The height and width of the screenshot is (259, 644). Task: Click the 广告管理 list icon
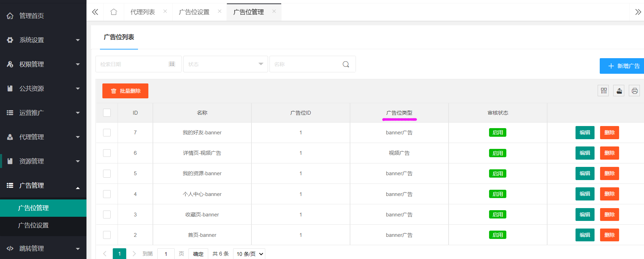(x=10, y=185)
